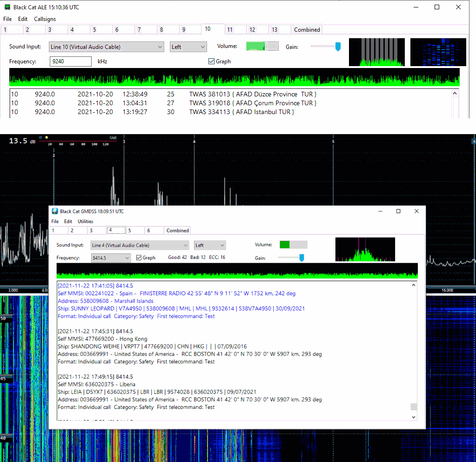The height and width of the screenshot is (462, 476).
Task: Open Left channel dropdown in ALE window
Action: coord(188,47)
